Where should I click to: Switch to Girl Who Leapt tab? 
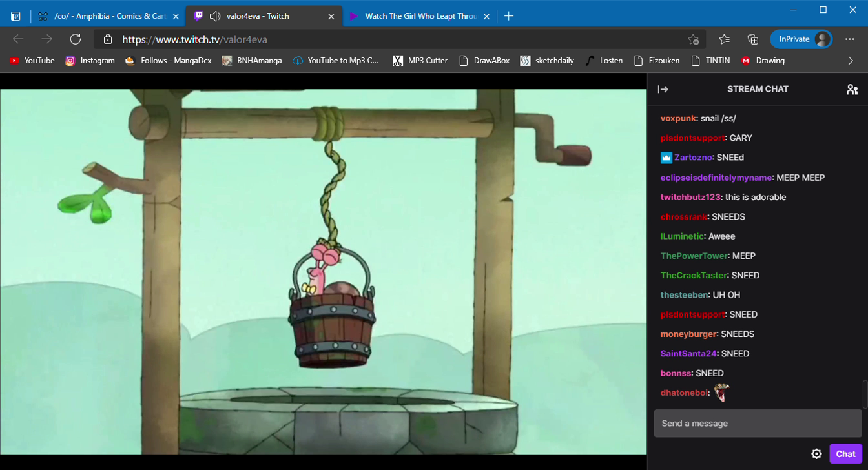point(420,16)
